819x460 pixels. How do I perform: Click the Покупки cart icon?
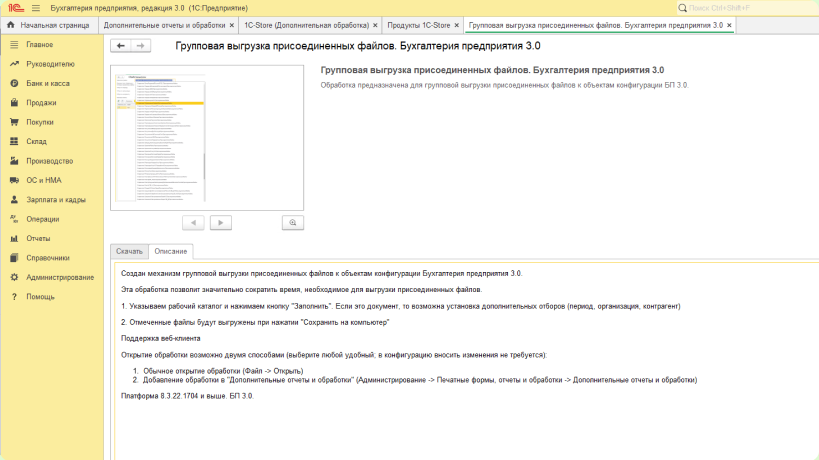(14, 122)
